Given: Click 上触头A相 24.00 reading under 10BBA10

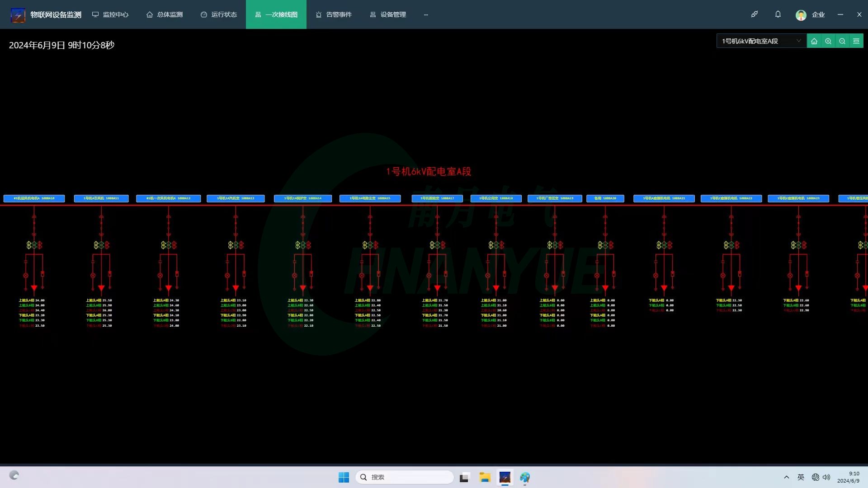Looking at the screenshot, I should click(x=32, y=300).
